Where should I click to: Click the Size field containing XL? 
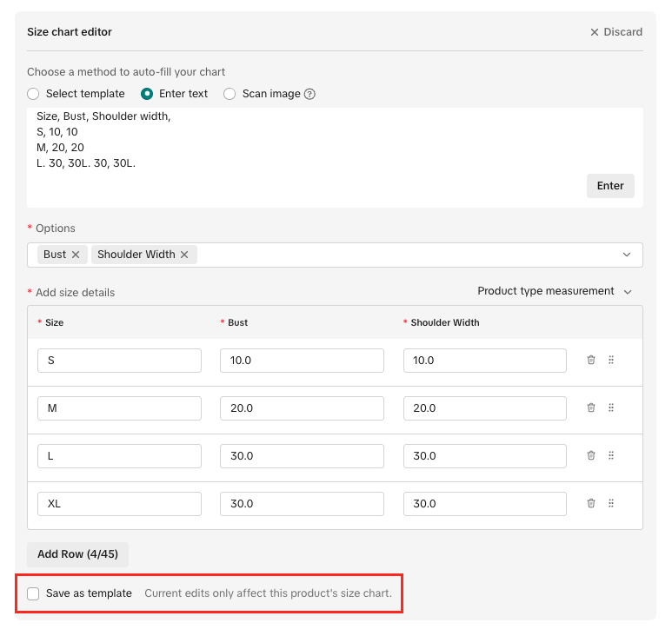[x=119, y=504]
